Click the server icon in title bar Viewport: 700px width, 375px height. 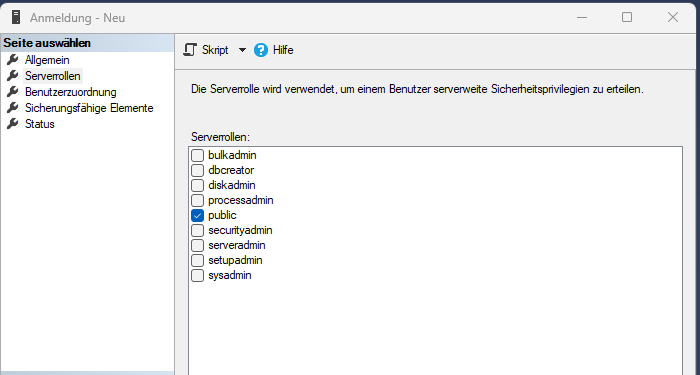pos(17,17)
